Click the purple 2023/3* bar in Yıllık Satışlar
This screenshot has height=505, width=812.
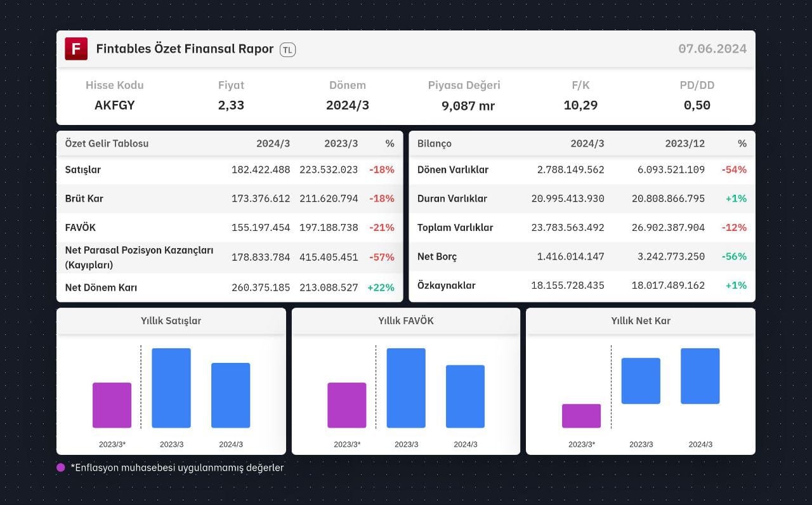pyautogui.click(x=112, y=405)
